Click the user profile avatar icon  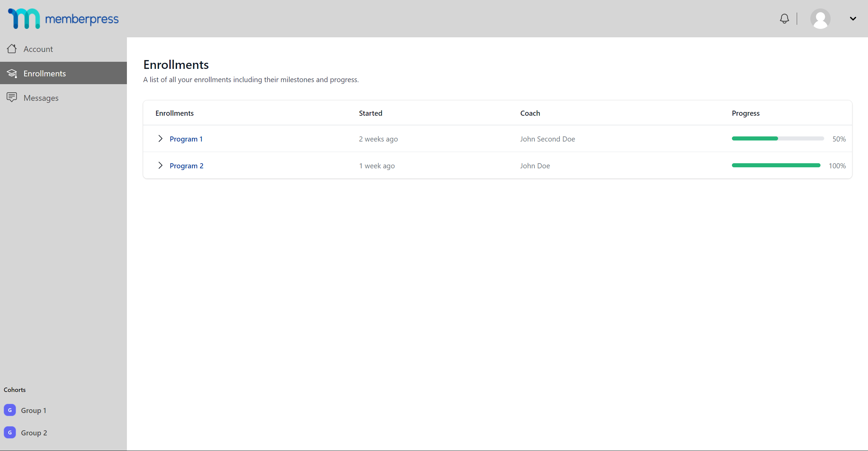[820, 18]
